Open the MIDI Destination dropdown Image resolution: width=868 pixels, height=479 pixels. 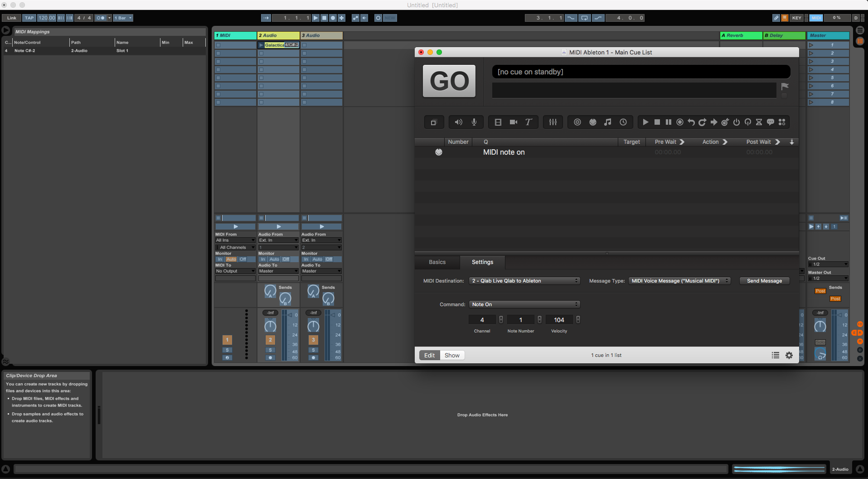(x=524, y=281)
